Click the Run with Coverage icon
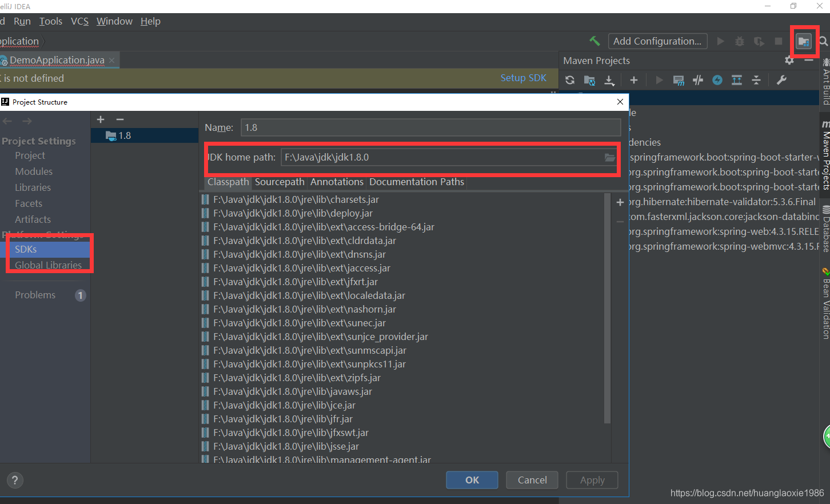Image resolution: width=830 pixels, height=504 pixels. tap(759, 41)
